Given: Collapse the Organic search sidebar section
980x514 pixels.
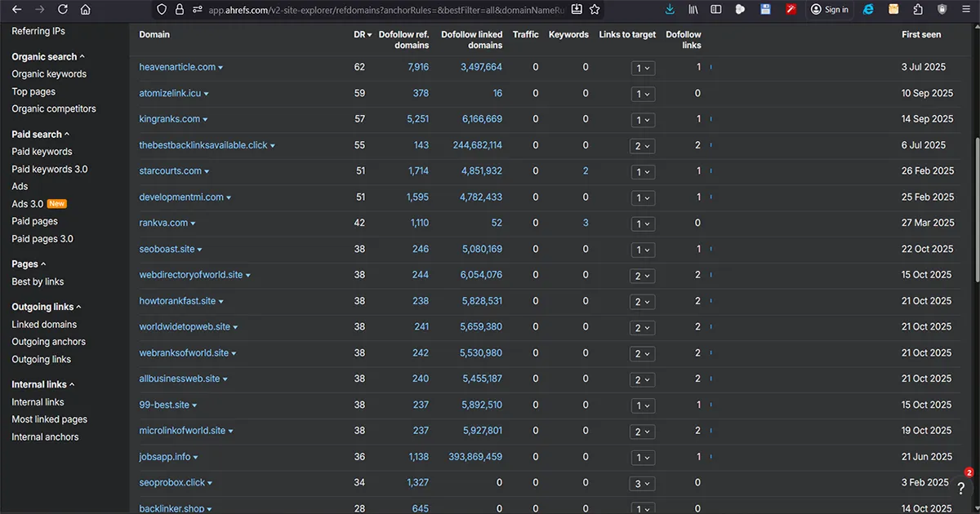Looking at the screenshot, I should click(x=48, y=57).
